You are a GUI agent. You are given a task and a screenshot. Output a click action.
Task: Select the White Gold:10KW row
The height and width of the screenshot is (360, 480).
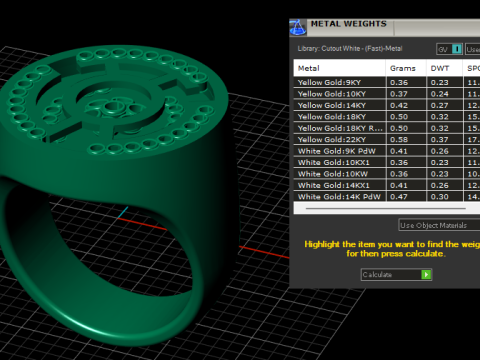(x=387, y=174)
